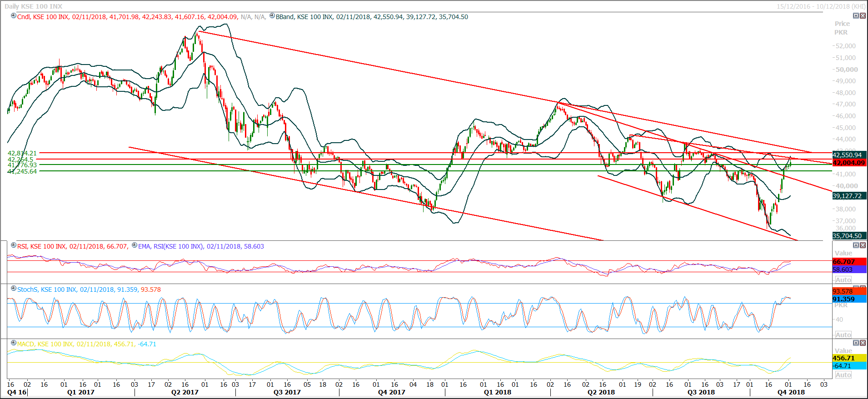Click the clock icon beside Cndl series

(x=14, y=16)
